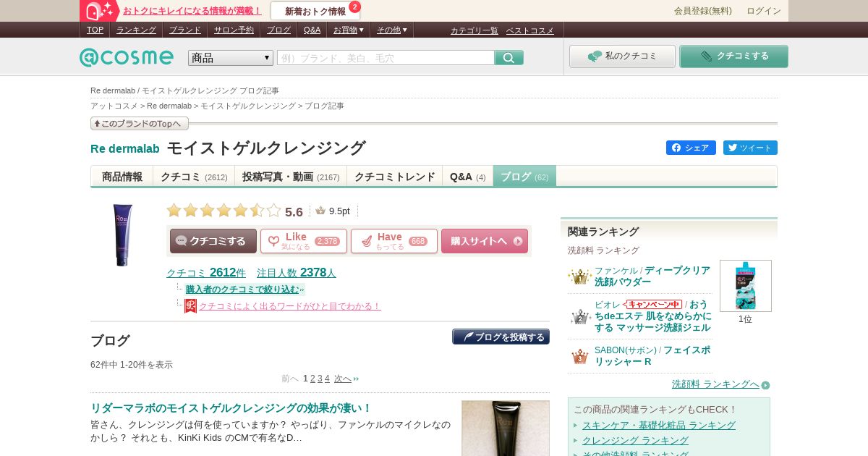Click the red notification badge showing 2
868x456 pixels.
[354, 7]
